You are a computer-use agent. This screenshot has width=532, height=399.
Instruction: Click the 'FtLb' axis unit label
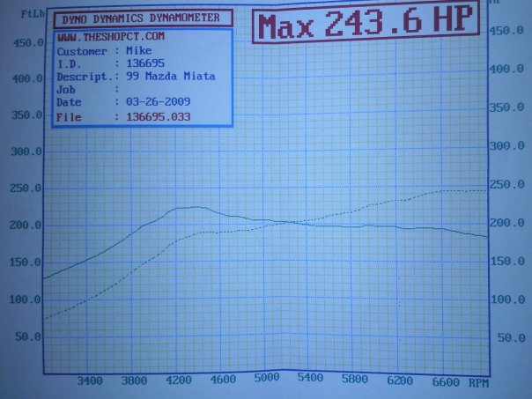click(x=33, y=14)
